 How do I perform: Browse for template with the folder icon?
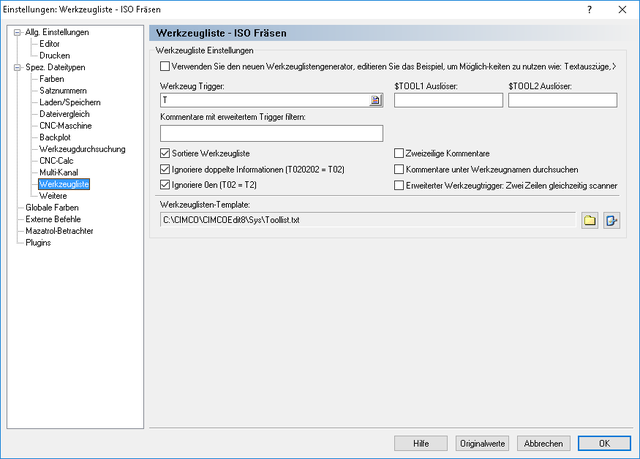click(x=589, y=221)
